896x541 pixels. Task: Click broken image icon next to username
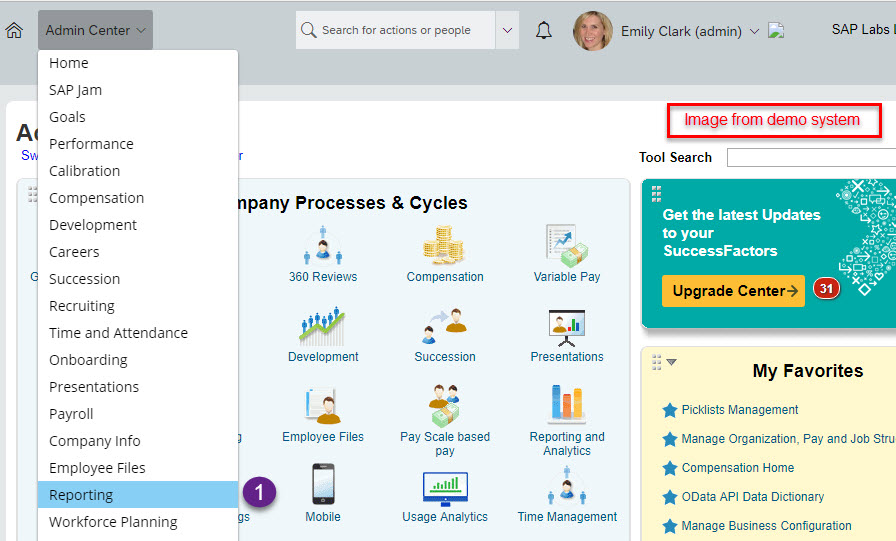[x=776, y=30]
